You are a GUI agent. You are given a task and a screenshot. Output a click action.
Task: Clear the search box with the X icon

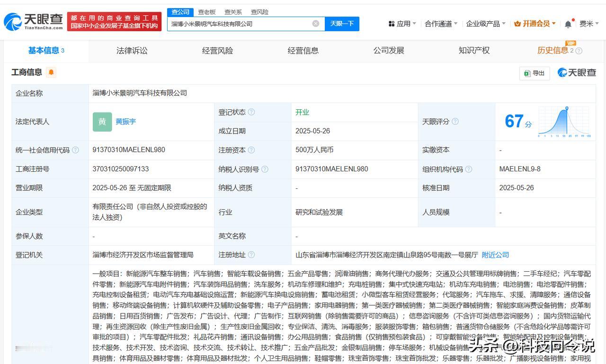tap(316, 24)
